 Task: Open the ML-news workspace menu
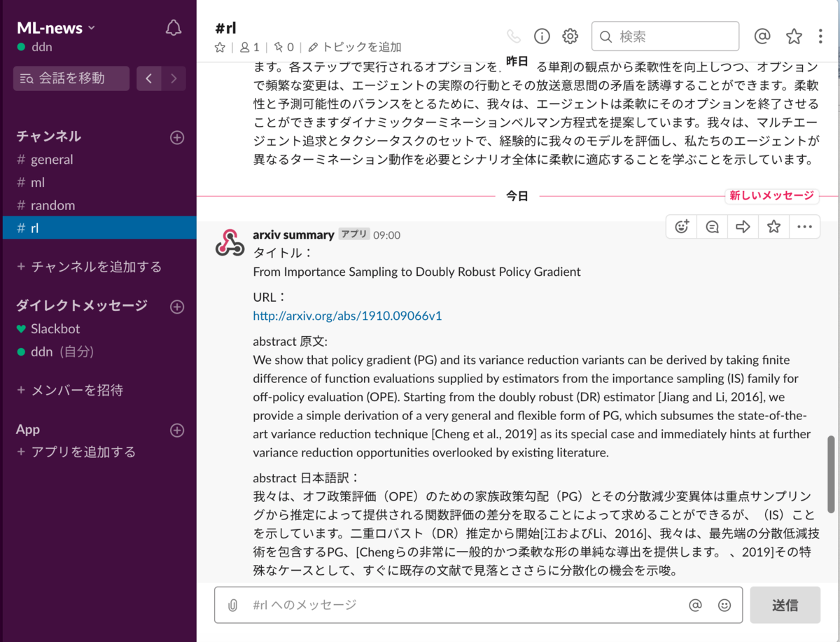(x=54, y=27)
